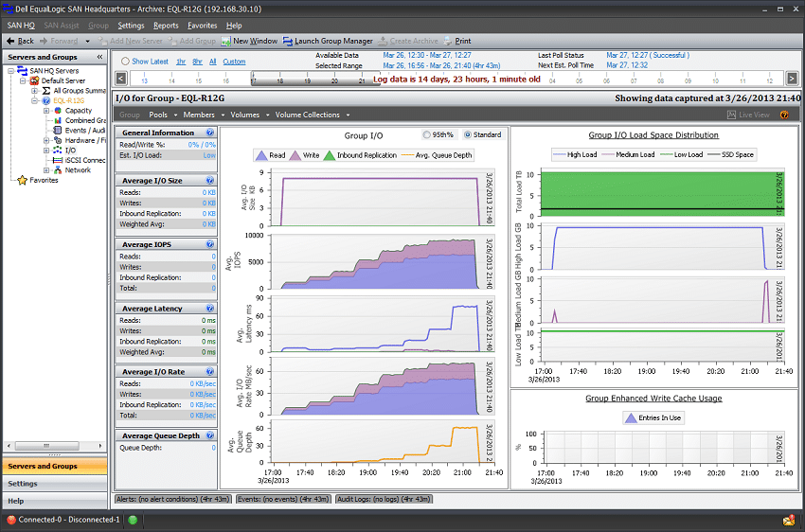Screen dimensions: 805x532
Task: Open the Average I/O Rate help icon
Action: click(210, 371)
